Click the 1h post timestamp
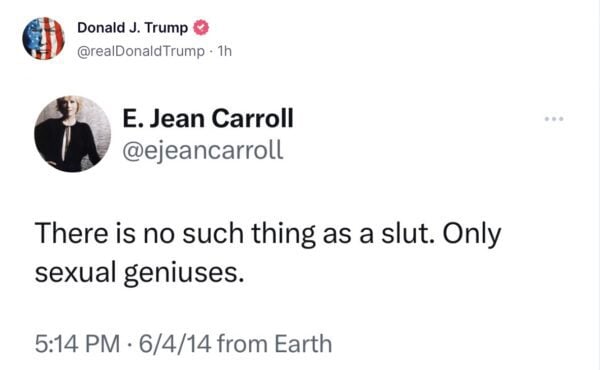The width and height of the screenshot is (600, 370). (224, 51)
